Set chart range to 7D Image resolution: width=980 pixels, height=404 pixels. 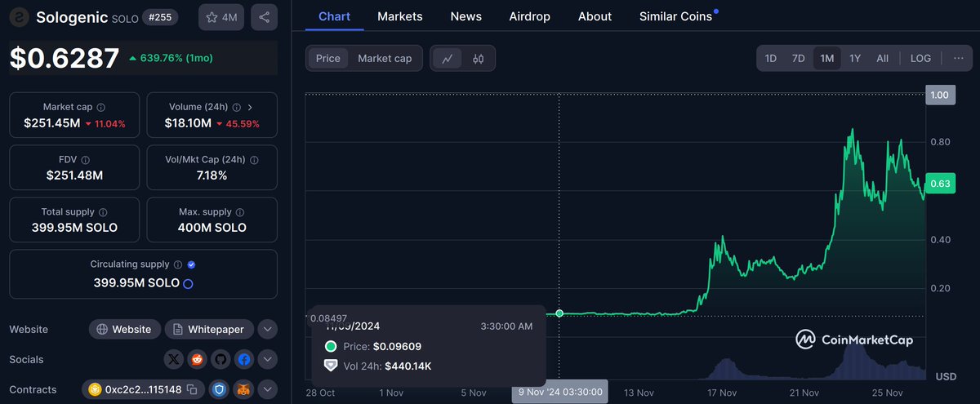click(x=799, y=58)
